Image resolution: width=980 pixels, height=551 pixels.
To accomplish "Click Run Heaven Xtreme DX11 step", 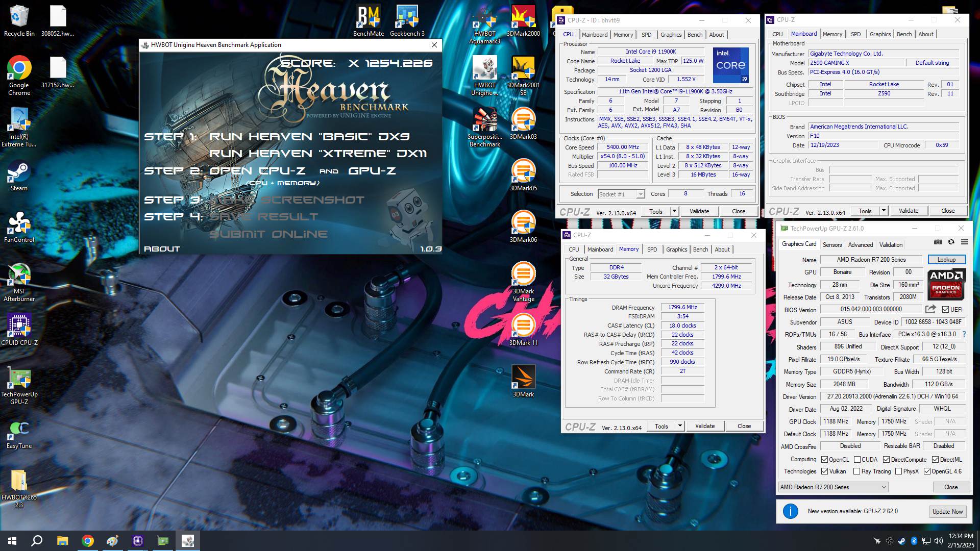I will (317, 154).
